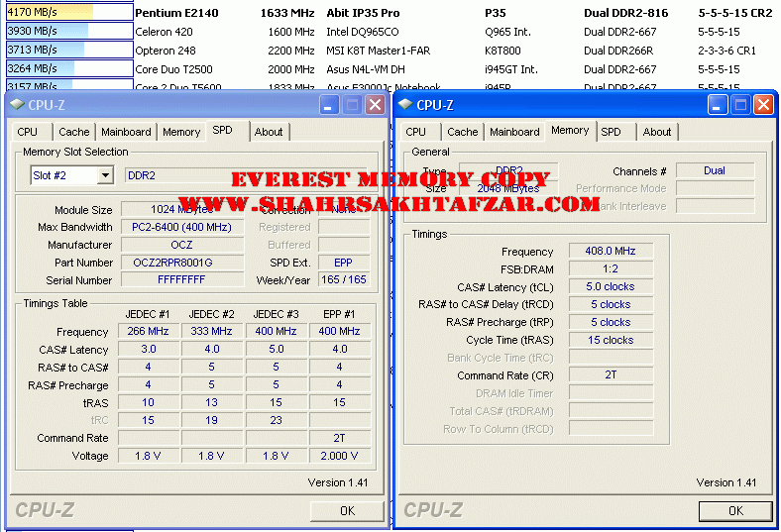Screen dimensions: 781x532
Task: Click the OCZ manufacturer field
Action: [x=181, y=245]
